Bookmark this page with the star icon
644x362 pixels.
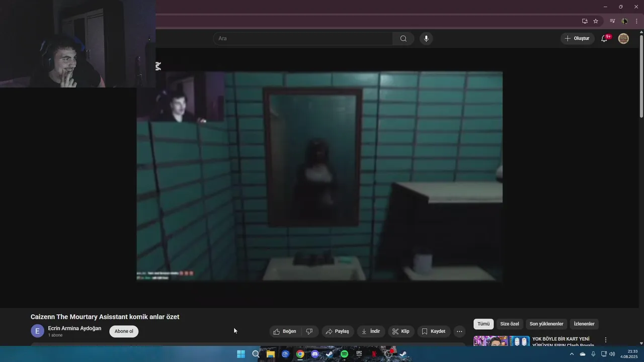point(596,21)
